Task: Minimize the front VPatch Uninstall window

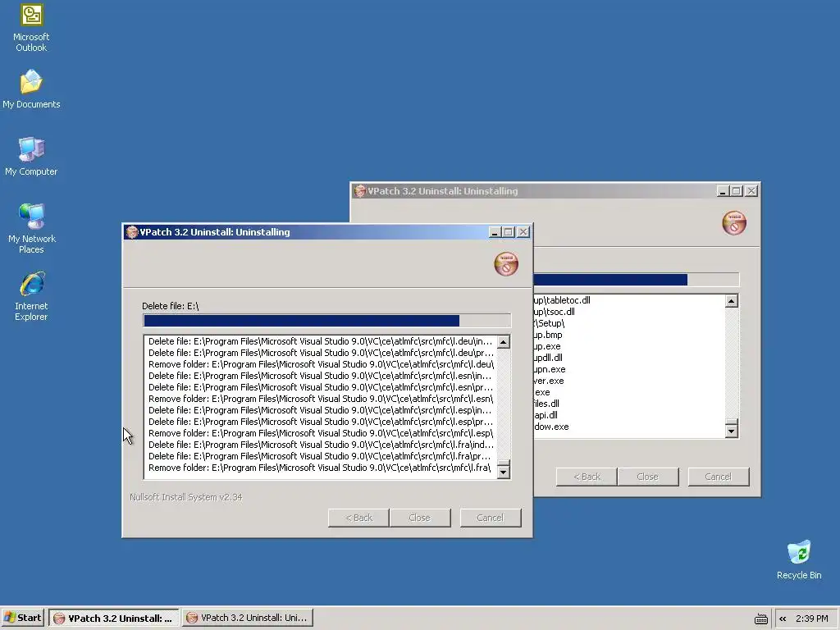Action: click(x=495, y=232)
